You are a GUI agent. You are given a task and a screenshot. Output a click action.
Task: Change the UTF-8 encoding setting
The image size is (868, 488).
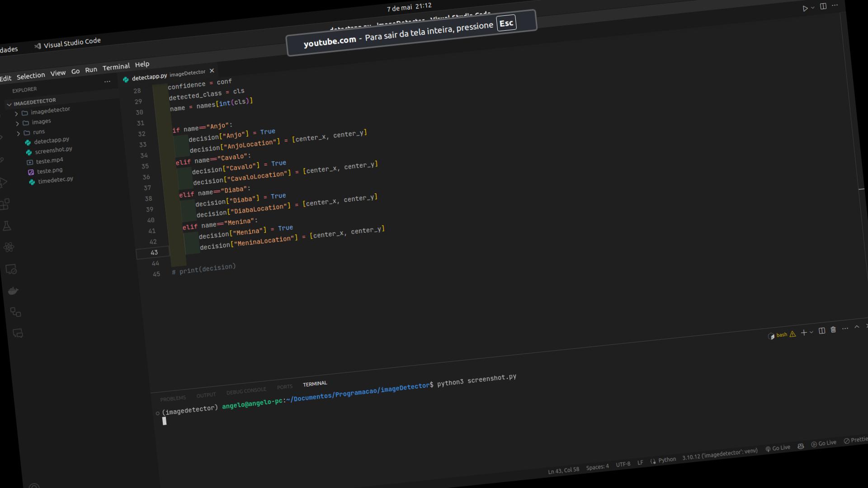pos(623,464)
